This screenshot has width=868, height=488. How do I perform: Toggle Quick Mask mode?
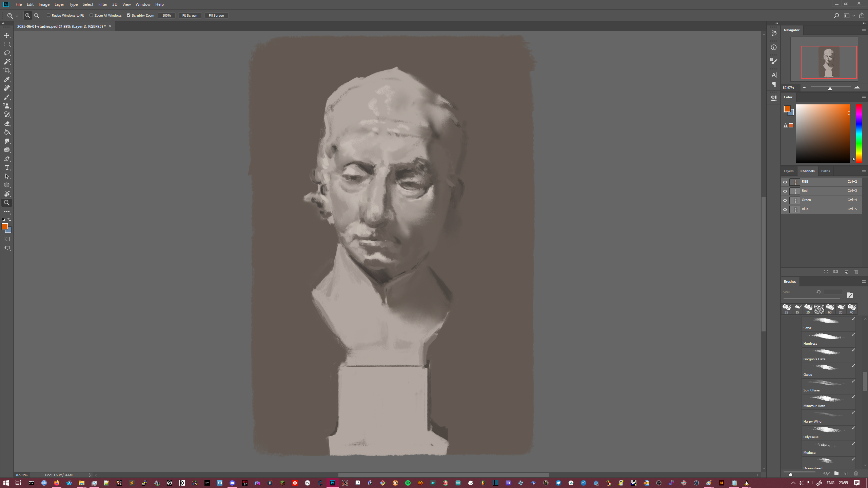(x=7, y=239)
